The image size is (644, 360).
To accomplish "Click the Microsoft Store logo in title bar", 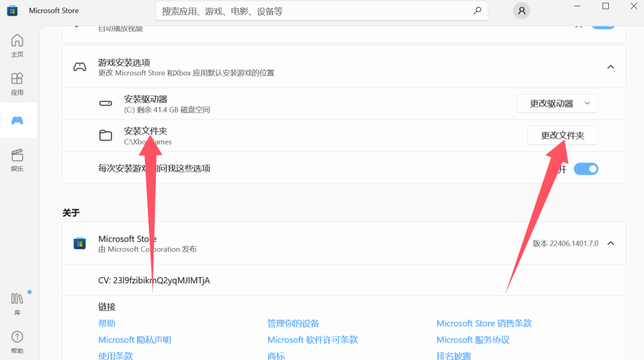I will point(13,11).
